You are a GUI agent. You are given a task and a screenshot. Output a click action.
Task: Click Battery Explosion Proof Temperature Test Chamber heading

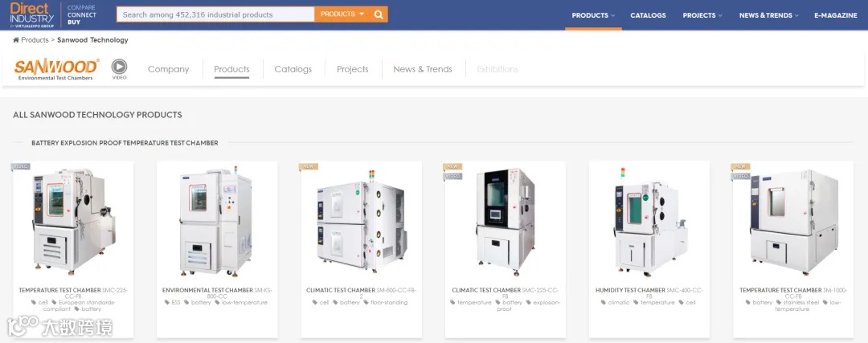(125, 143)
